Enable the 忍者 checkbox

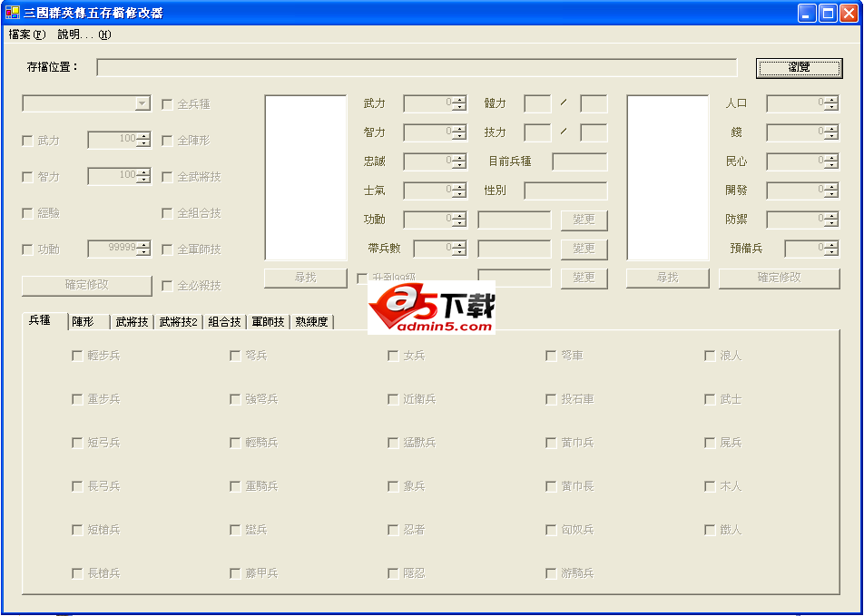393,530
